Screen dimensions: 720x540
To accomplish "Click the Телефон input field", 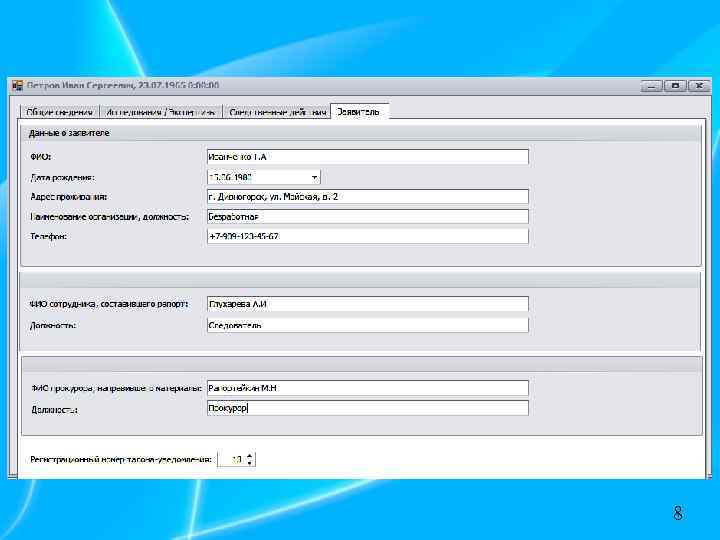I will [x=368, y=236].
